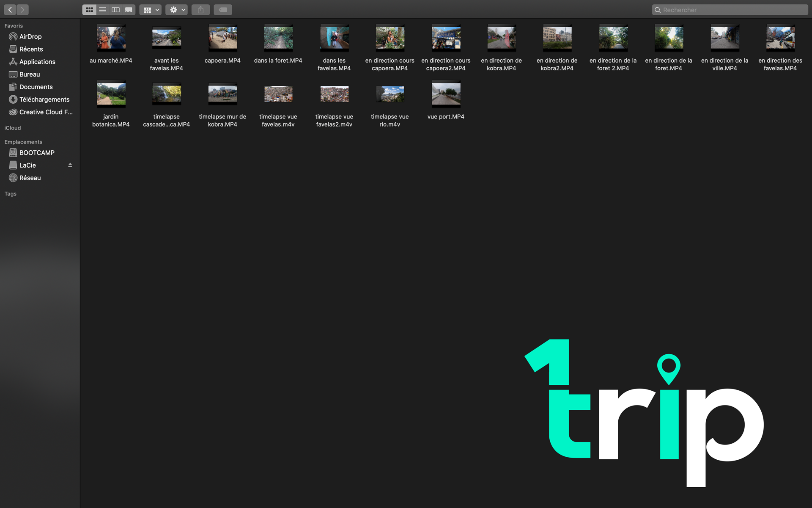Open the group-by arrangement dropdown
Screen dimensions: 812x508
click(151, 10)
